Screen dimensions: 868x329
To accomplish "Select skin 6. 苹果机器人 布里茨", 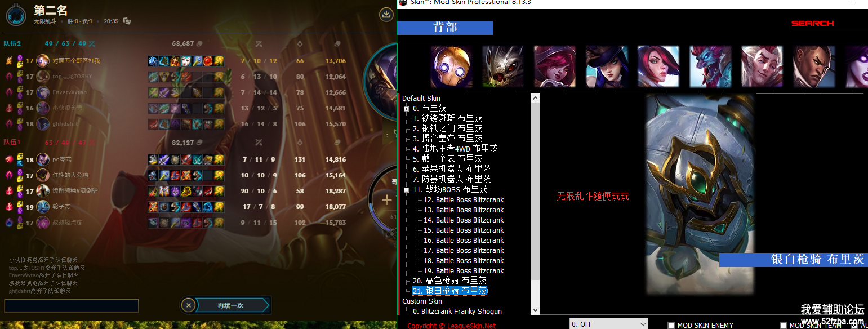I will pyautogui.click(x=452, y=169).
